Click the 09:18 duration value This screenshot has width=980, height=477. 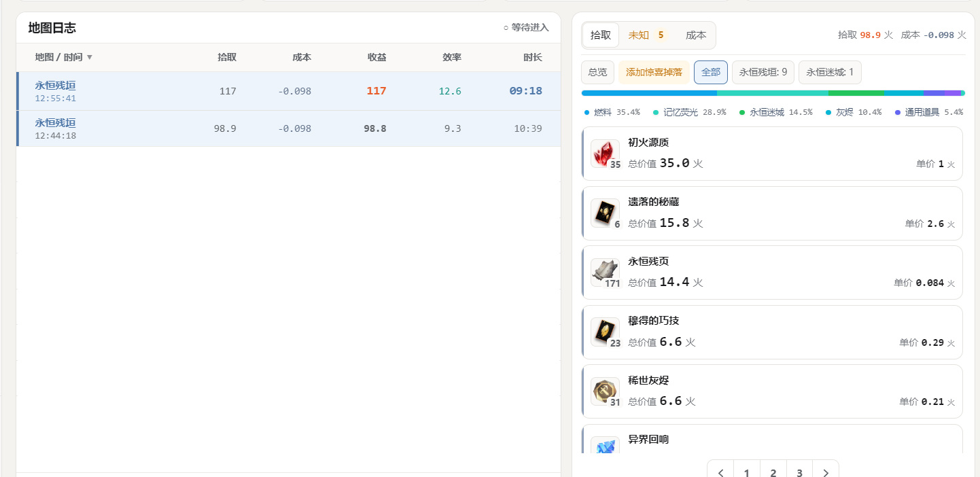click(526, 91)
